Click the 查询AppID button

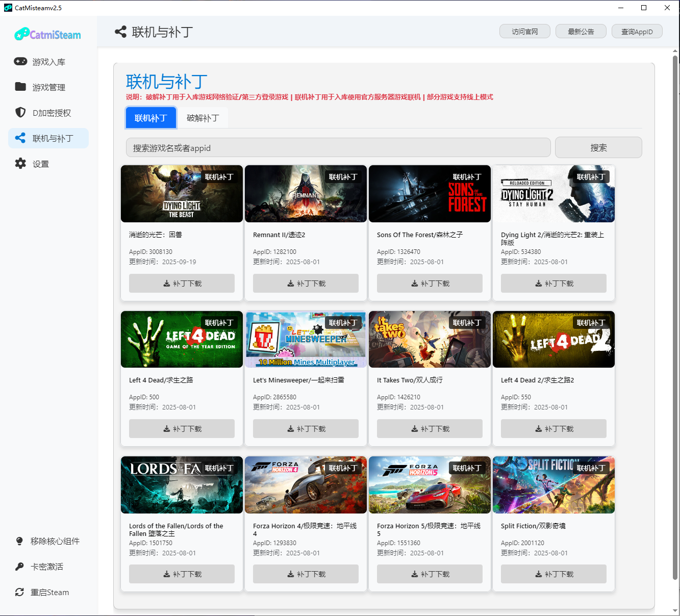click(x=637, y=32)
